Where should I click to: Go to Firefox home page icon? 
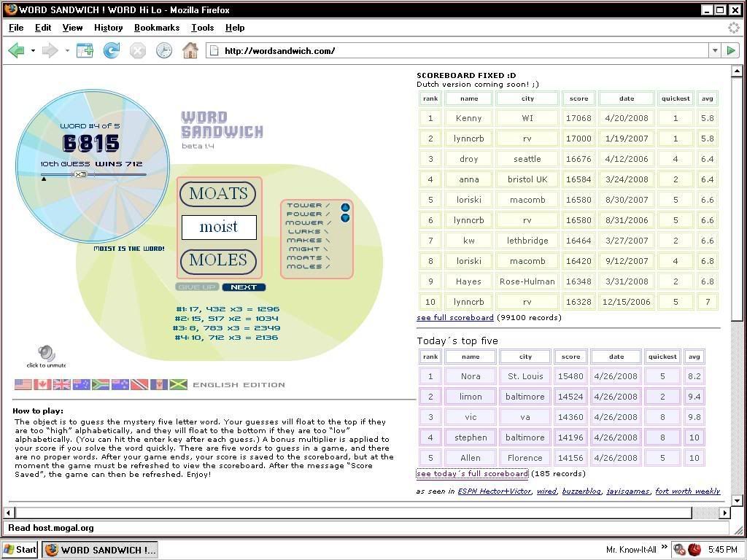[x=190, y=50]
